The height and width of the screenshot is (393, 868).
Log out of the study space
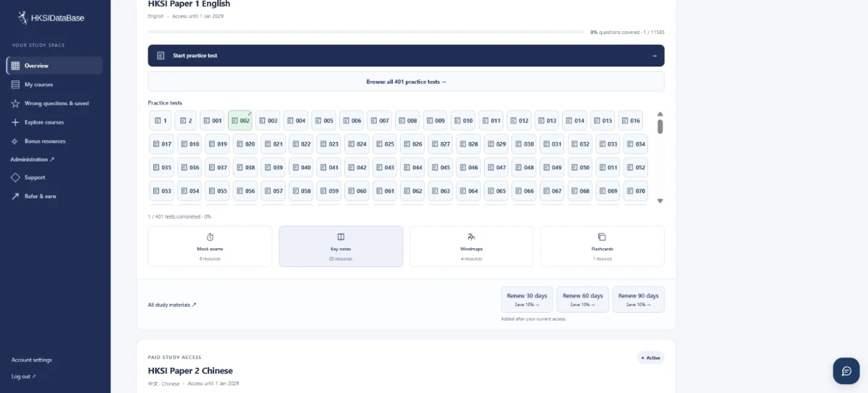click(23, 376)
